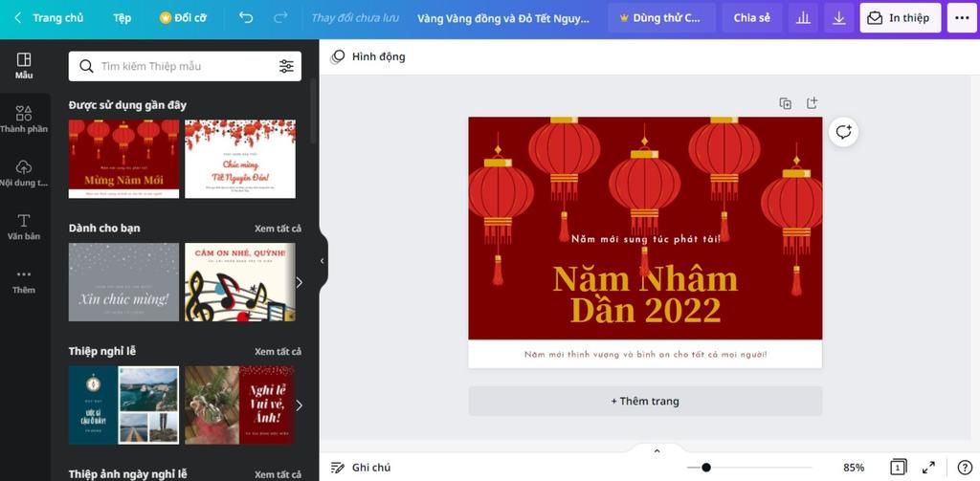
Task: Open Chia sẻ share dialog
Action: click(x=752, y=18)
